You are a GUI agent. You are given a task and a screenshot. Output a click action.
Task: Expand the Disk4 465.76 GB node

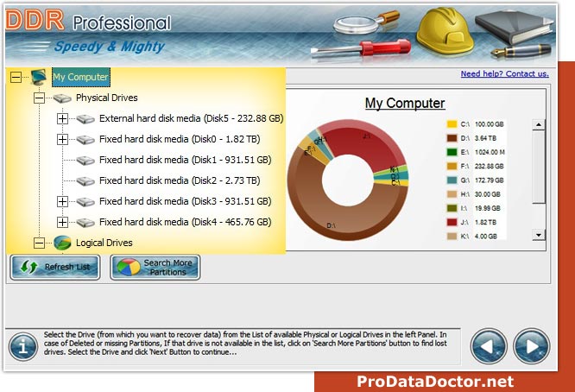click(x=62, y=222)
